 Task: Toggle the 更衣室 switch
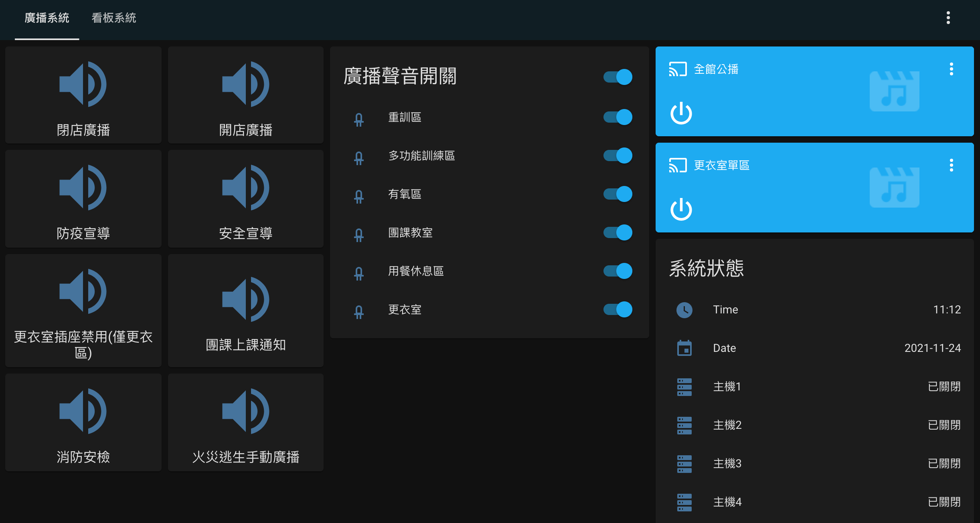coord(618,309)
